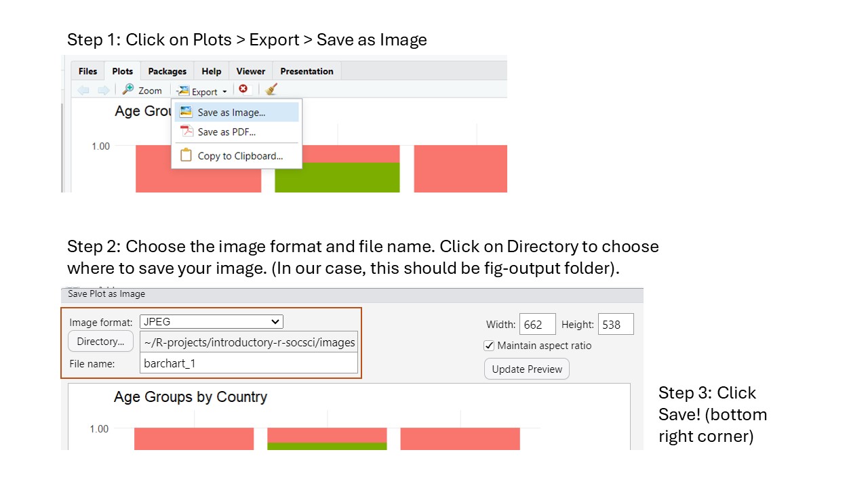Switch to the Viewer tab
Image resolution: width=868 pixels, height=488 pixels.
point(250,71)
